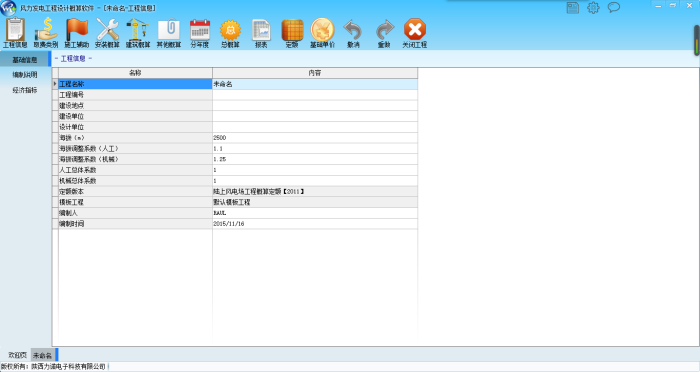This screenshot has height=372, width=700.
Task: Click the 定额版本 row label
Action: pos(135,192)
